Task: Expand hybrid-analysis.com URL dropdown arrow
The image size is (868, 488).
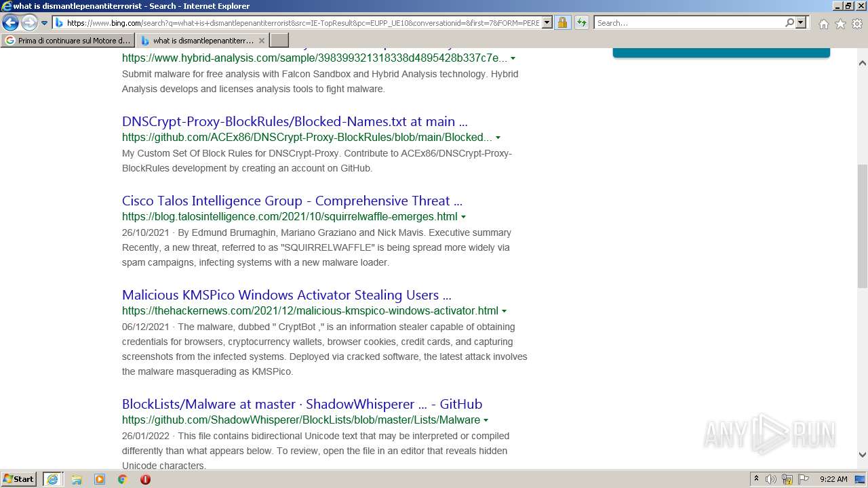Action: [x=513, y=58]
